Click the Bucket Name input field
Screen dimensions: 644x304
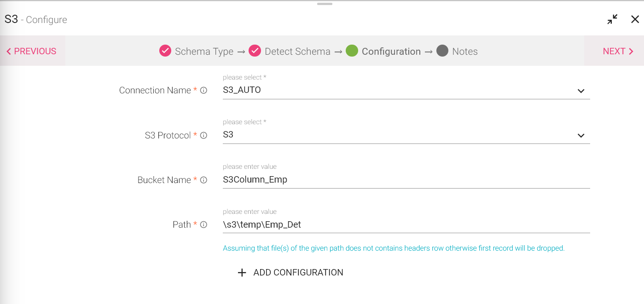coord(405,180)
